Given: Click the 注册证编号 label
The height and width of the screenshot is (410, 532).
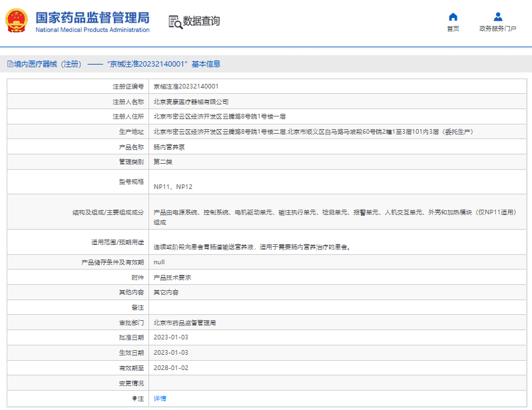Looking at the screenshot, I should (x=129, y=87).
